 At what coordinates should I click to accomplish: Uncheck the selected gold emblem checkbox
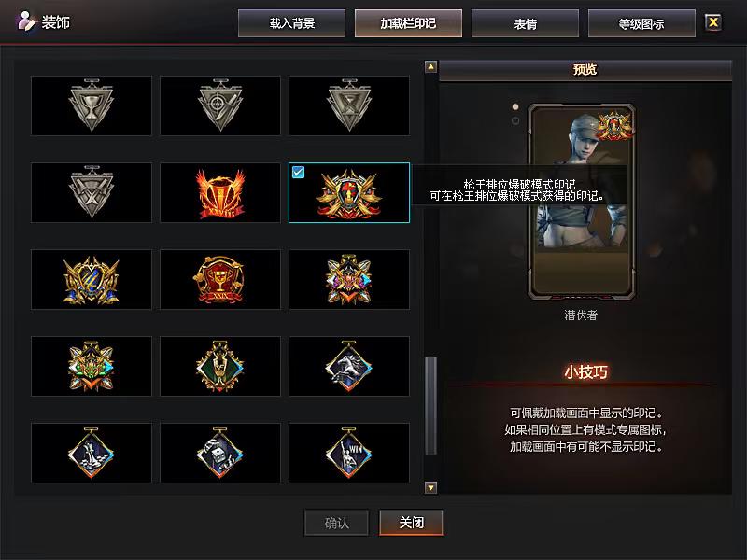point(298,172)
